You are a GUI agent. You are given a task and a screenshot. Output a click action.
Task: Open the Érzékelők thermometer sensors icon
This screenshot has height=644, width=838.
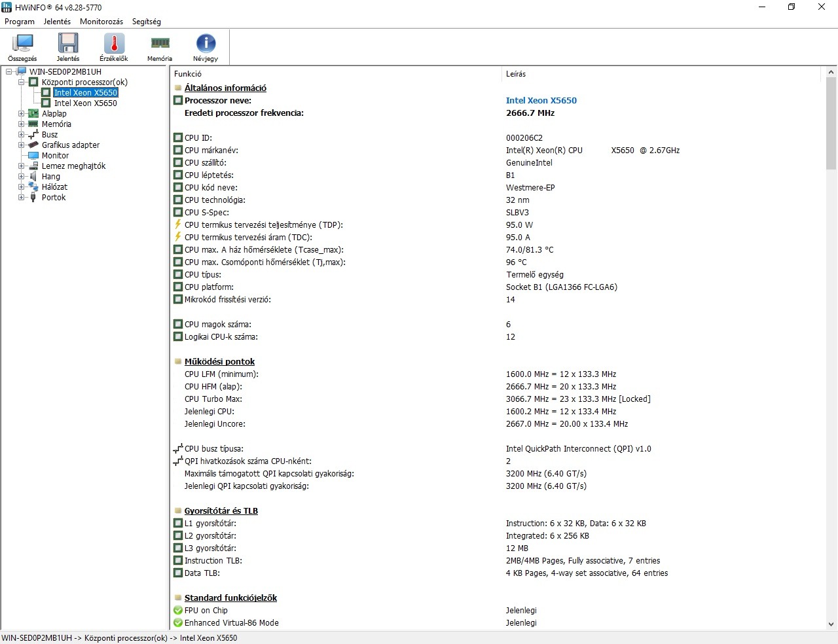pyautogui.click(x=114, y=43)
